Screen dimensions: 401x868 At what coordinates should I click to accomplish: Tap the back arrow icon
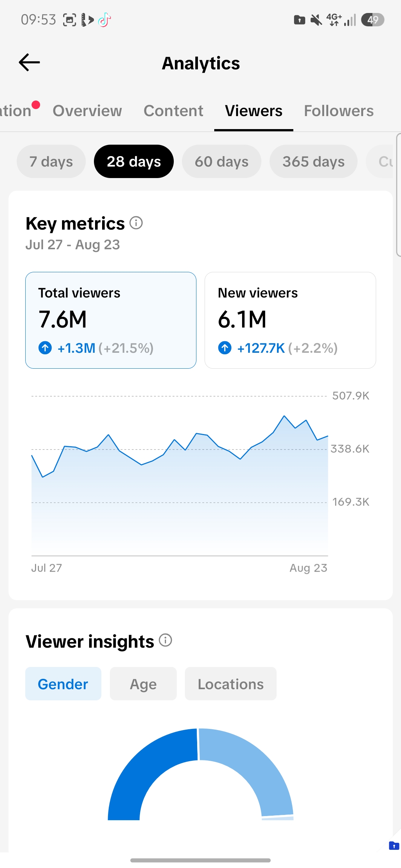tap(29, 62)
